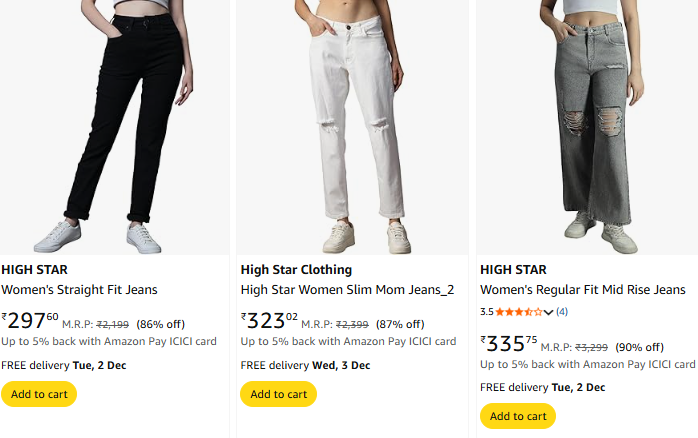Add Women's Regular Fit Mid Rise Jeans to cart
698x438 pixels.
(518, 416)
